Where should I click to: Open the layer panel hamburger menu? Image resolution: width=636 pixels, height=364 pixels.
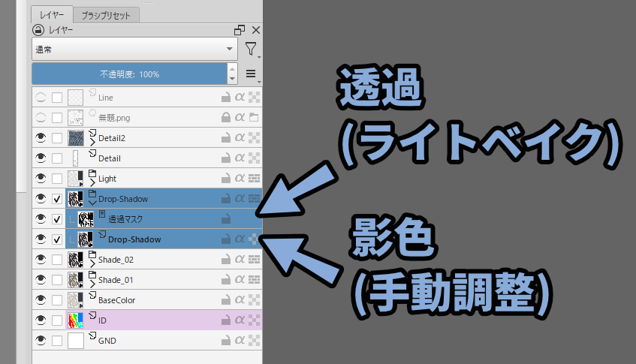(251, 74)
